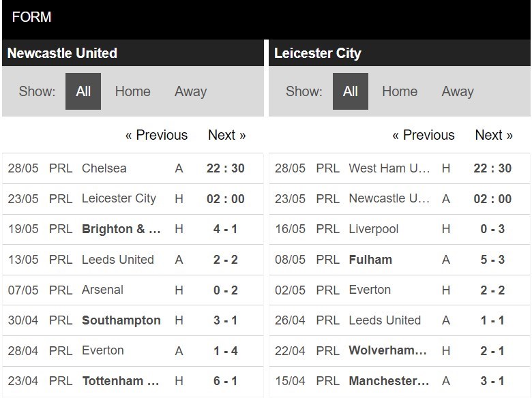
Task: Open Southampton match under Newcastle United
Action: [133, 320]
